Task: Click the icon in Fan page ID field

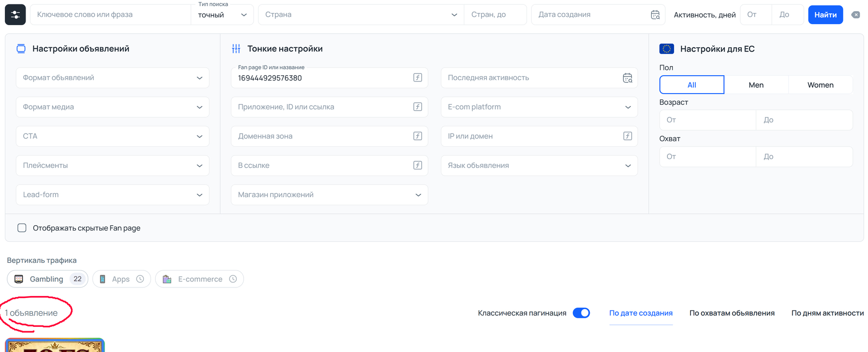Action: 418,78
